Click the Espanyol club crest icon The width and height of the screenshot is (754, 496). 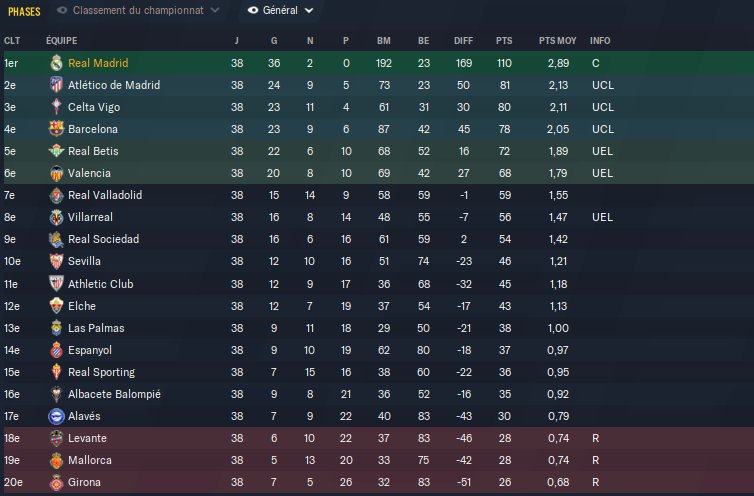coord(56,350)
